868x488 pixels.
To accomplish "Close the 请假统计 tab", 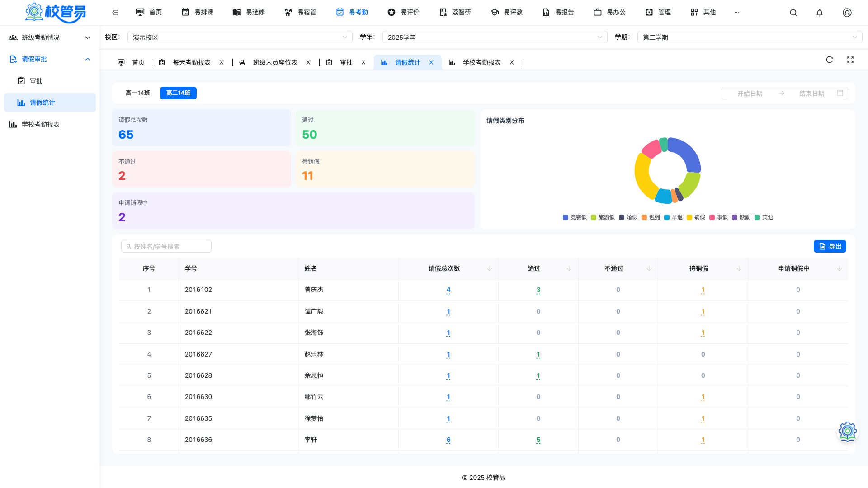I will click(x=431, y=62).
